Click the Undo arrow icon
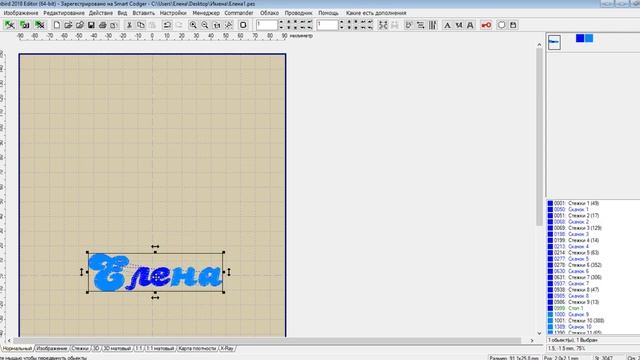640x360 pixels. click(x=167, y=25)
